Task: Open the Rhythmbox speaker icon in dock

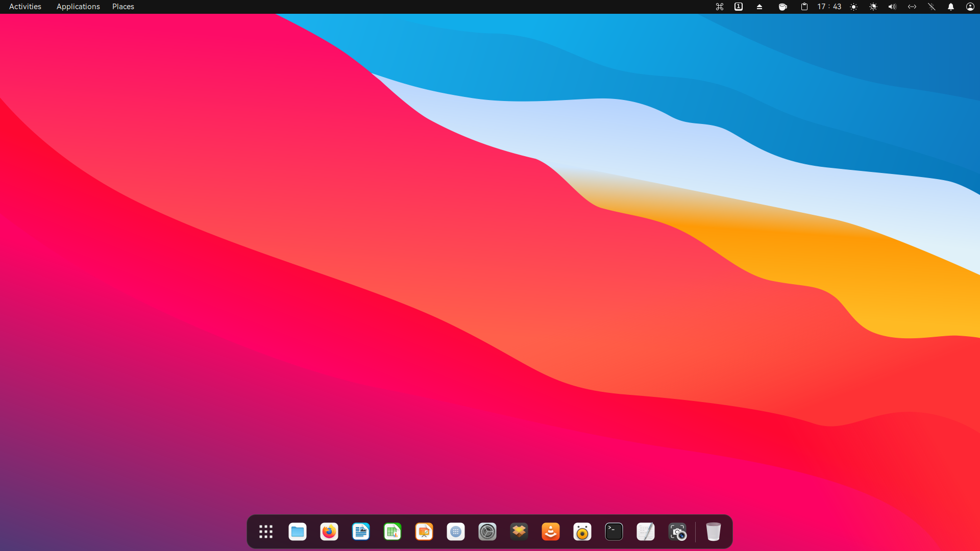Action: click(x=582, y=532)
